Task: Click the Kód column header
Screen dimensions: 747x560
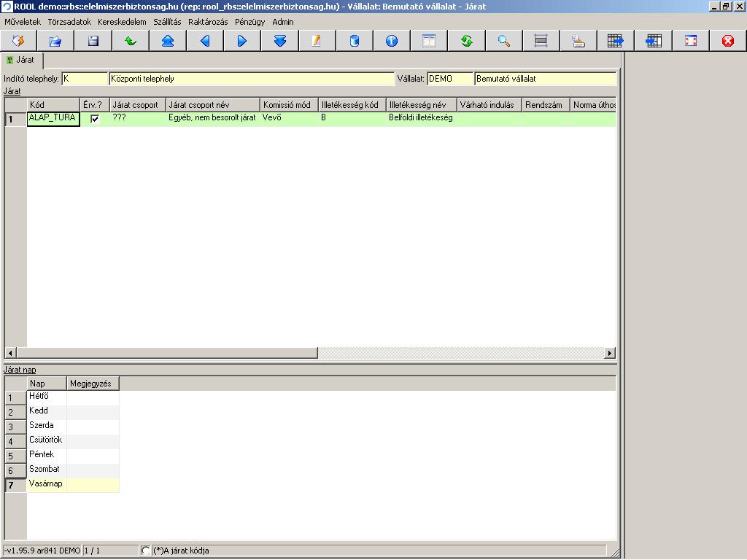Action: [53, 105]
